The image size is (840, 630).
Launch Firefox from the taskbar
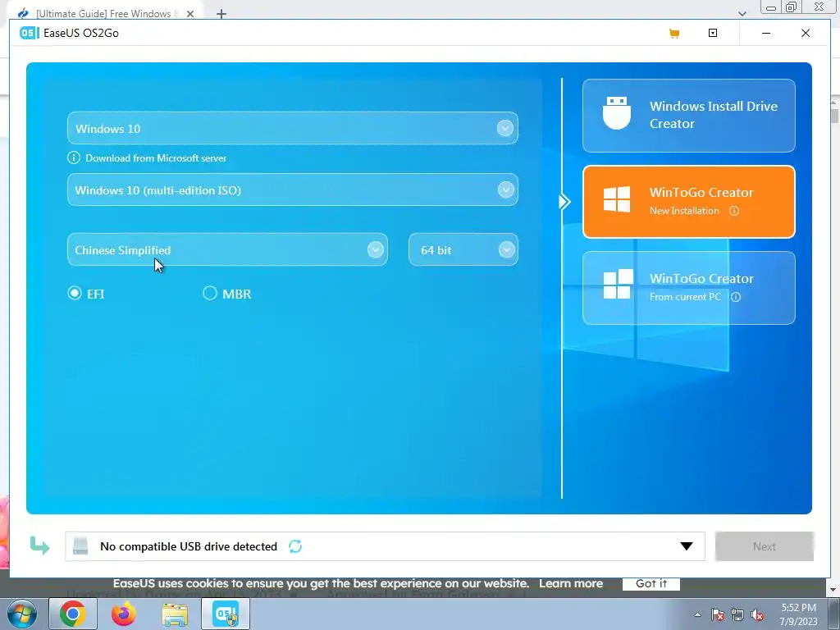(123, 614)
